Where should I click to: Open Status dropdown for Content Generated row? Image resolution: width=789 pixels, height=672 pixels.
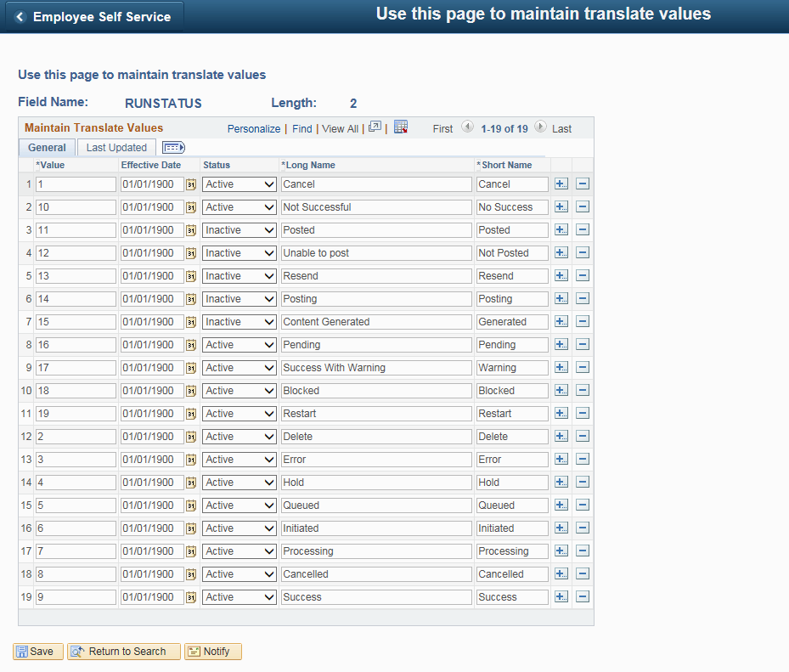tap(239, 322)
